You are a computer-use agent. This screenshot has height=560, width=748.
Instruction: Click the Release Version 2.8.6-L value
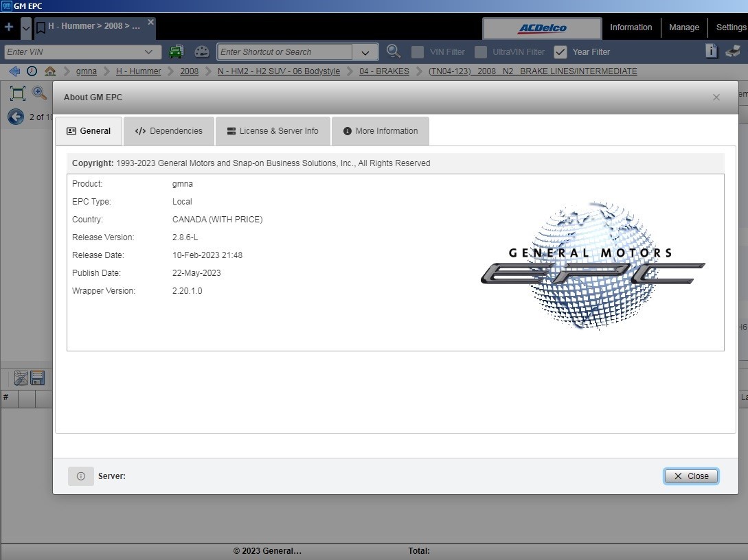click(x=185, y=237)
